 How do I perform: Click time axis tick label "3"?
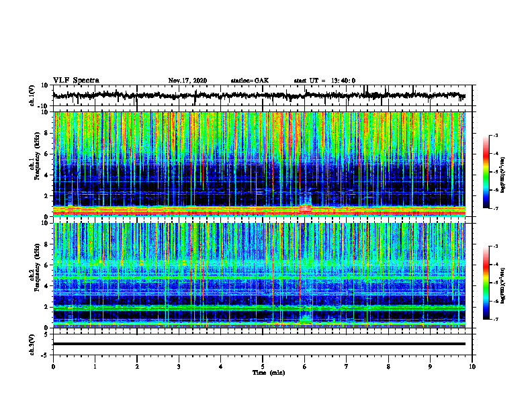(x=179, y=367)
